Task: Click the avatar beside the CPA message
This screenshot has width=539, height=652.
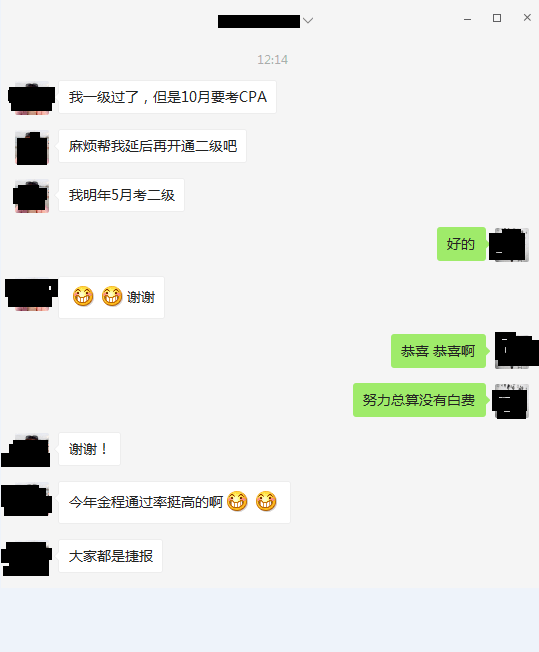Action: 32,98
